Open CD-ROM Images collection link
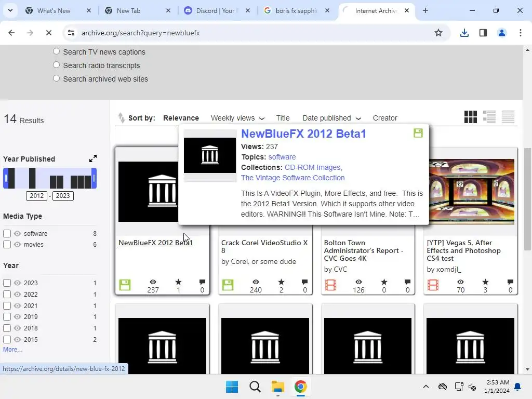Viewport: 532px width, 399px height. (x=313, y=168)
